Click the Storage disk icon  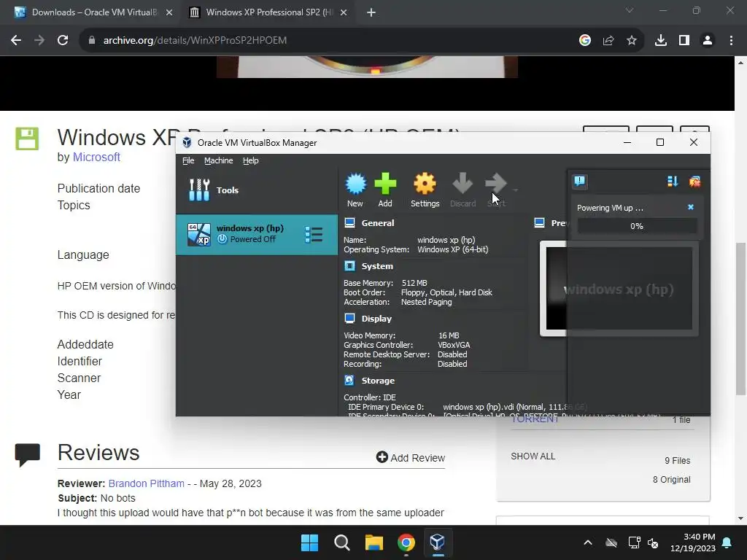[349, 380]
